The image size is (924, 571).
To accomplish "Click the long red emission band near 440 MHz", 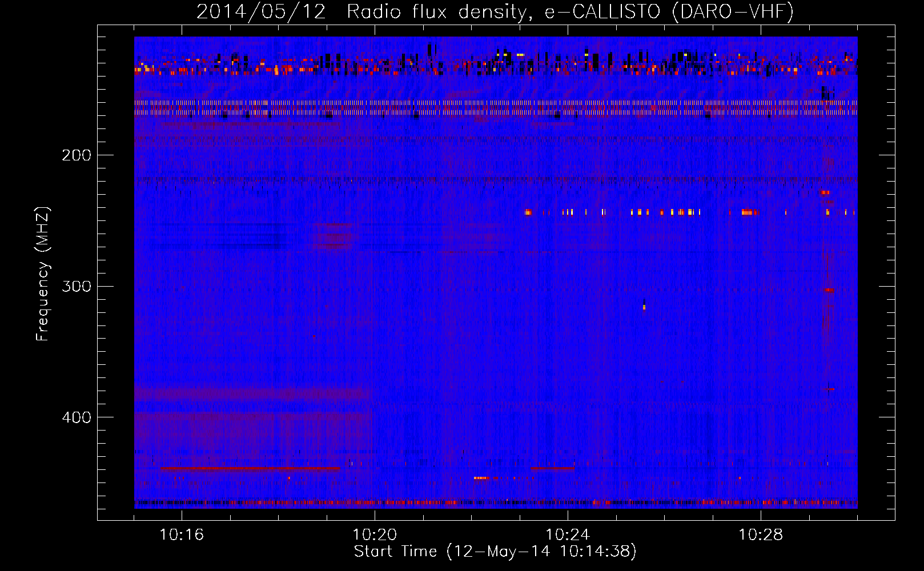I will coord(250,468).
